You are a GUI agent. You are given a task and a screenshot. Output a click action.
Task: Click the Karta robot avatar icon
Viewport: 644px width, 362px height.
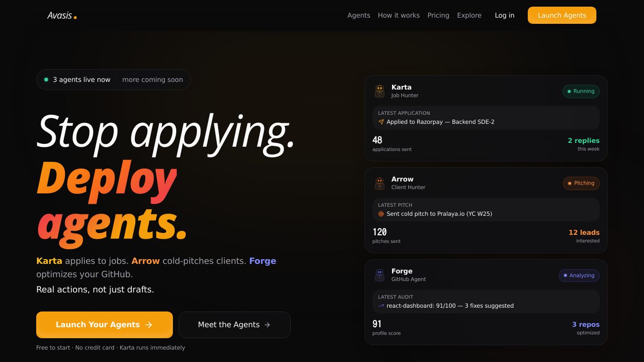380,91
